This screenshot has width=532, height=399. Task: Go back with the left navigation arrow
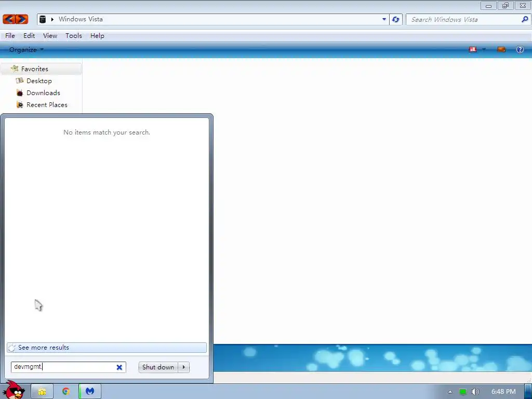(9, 19)
